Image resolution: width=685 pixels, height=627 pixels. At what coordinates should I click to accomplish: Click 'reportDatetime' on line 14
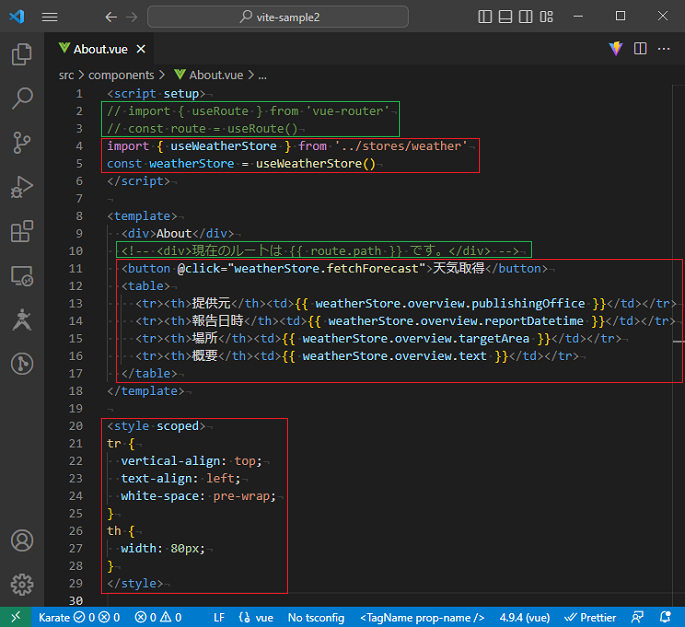click(x=534, y=321)
